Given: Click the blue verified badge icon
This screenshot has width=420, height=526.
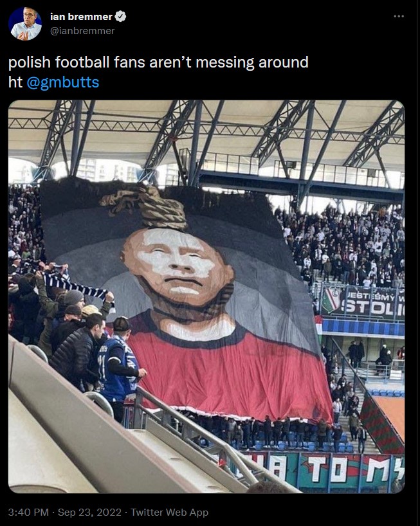Looking at the screenshot, I should 120,17.
